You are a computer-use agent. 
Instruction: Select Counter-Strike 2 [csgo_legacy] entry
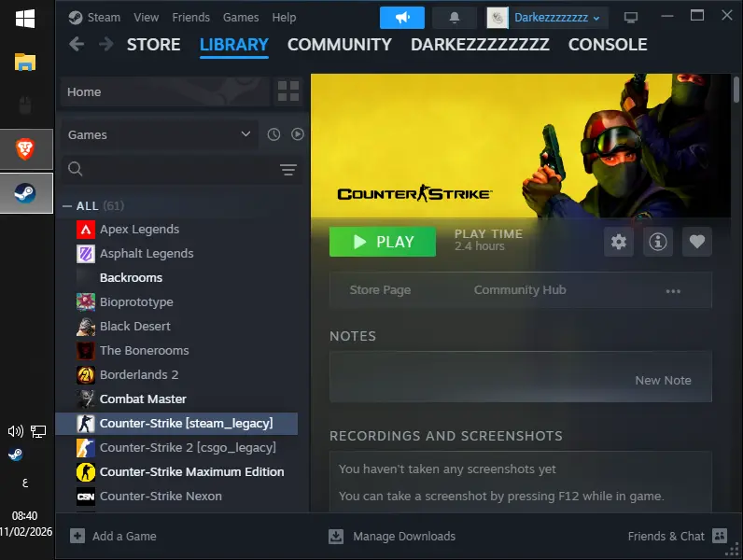176,448
